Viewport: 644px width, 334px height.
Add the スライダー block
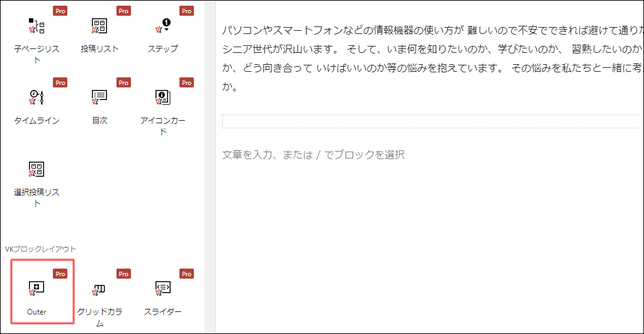tap(162, 297)
